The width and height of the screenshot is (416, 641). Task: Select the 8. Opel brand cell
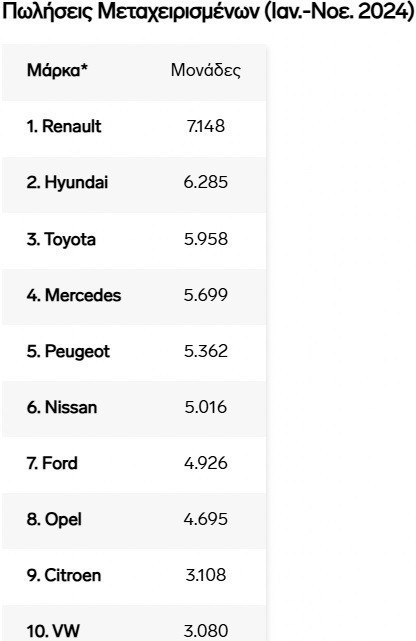point(54,519)
